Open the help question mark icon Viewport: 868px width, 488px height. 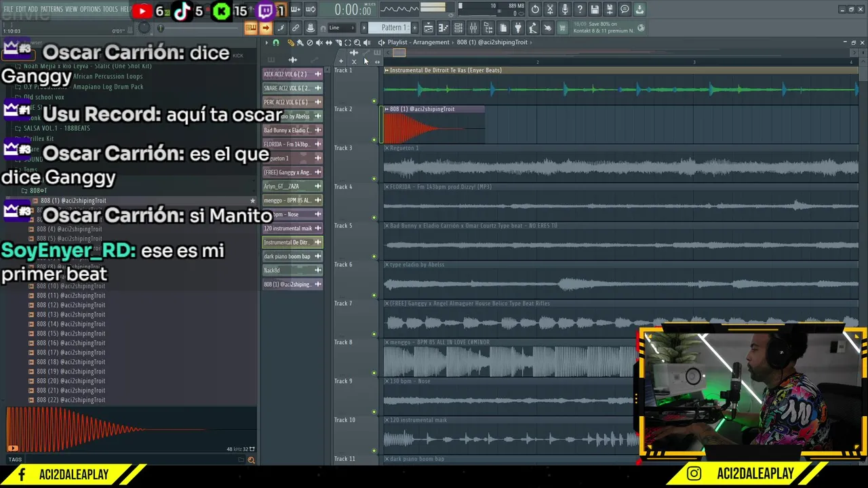pos(580,9)
